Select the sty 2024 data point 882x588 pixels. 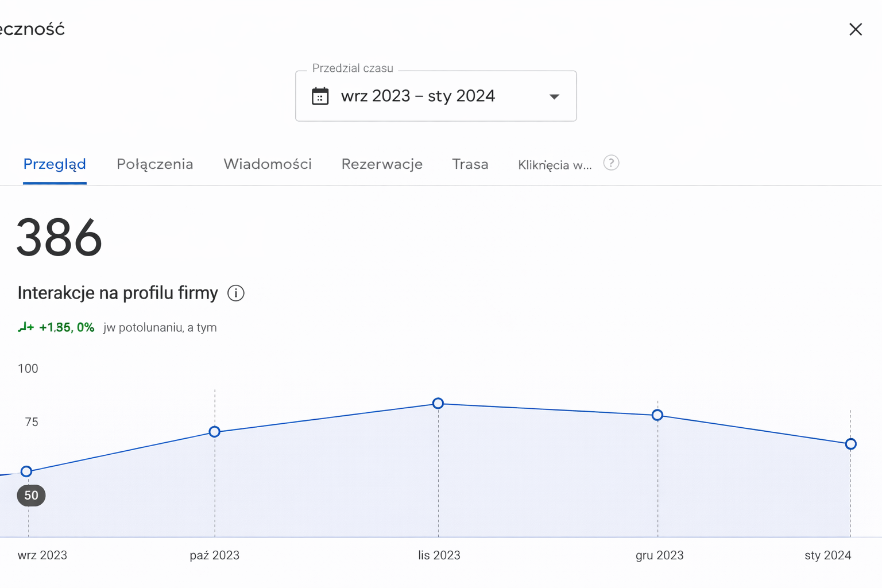point(851,444)
